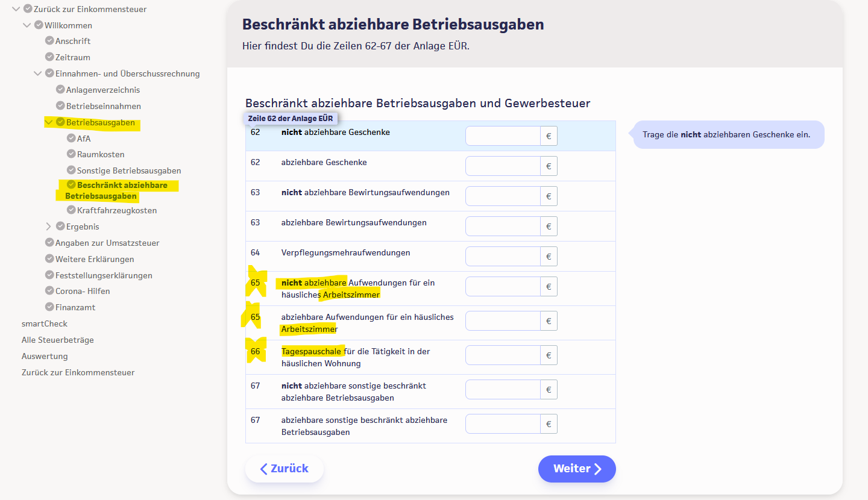Click checkmark icon beside Finanzamt
Viewport: 868px width, 500px height.
coord(50,307)
